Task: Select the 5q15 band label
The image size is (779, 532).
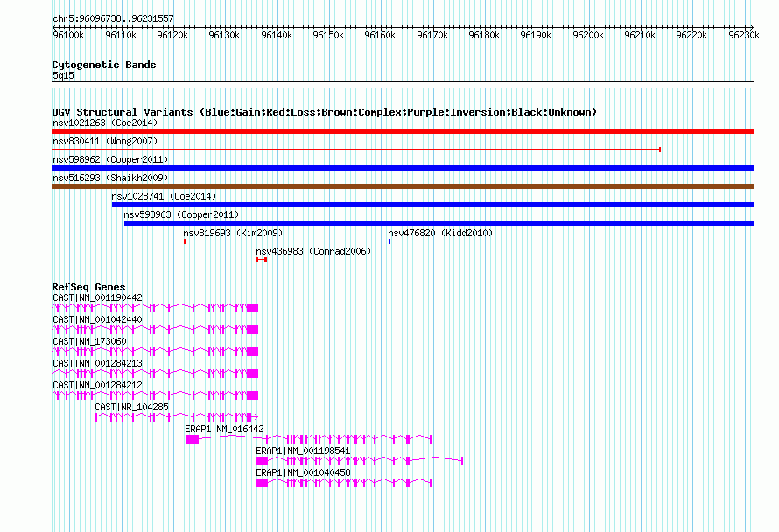Action: (x=63, y=75)
